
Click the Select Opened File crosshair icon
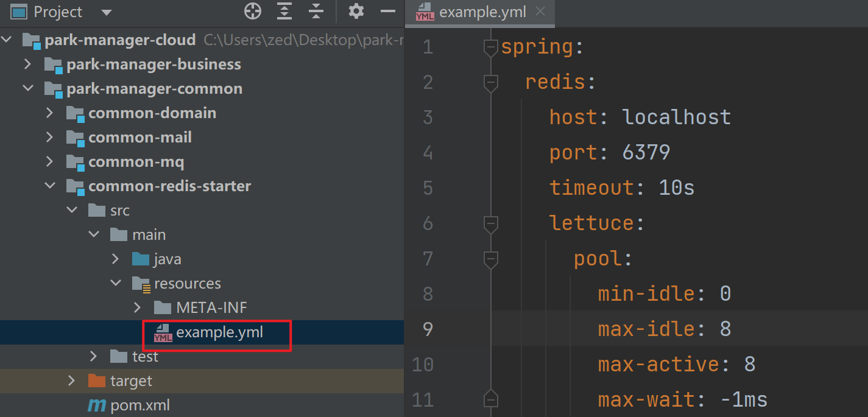tap(252, 12)
